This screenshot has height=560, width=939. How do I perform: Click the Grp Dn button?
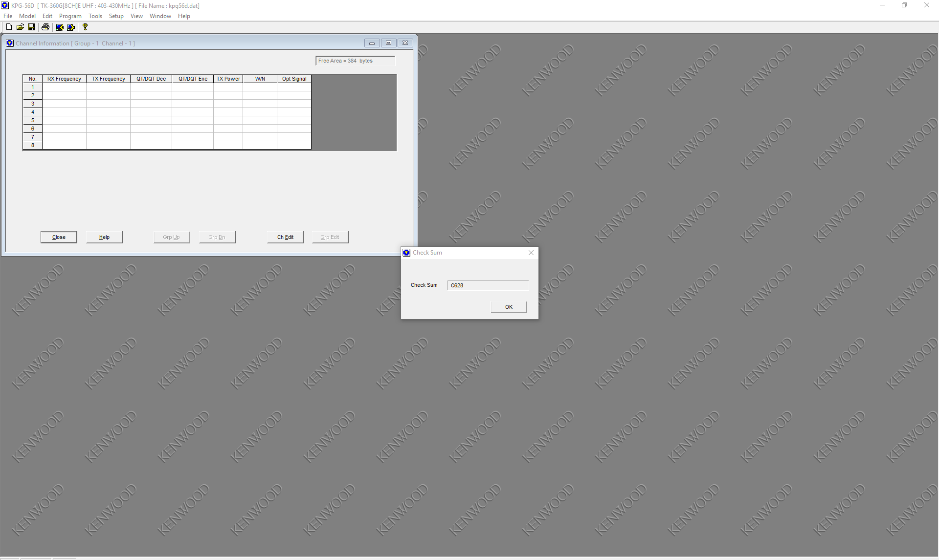[217, 237]
